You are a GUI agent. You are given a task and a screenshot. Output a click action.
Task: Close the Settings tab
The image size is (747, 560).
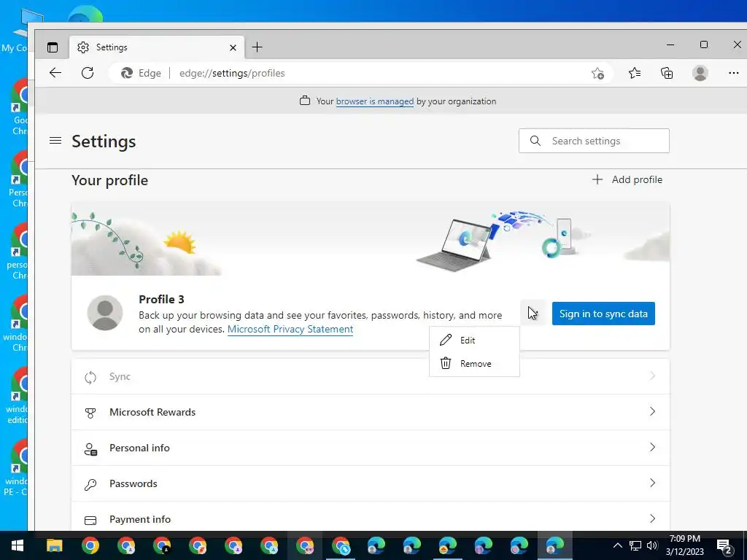click(233, 47)
